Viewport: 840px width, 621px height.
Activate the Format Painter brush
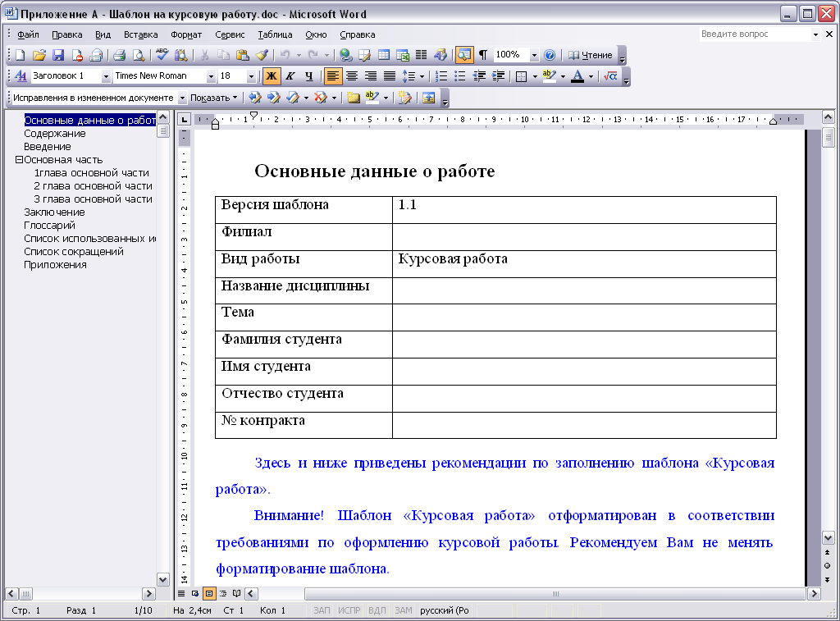coord(262,55)
